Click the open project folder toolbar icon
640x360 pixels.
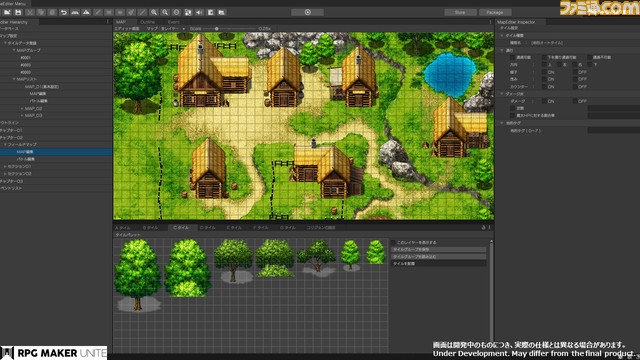(x=7, y=12)
